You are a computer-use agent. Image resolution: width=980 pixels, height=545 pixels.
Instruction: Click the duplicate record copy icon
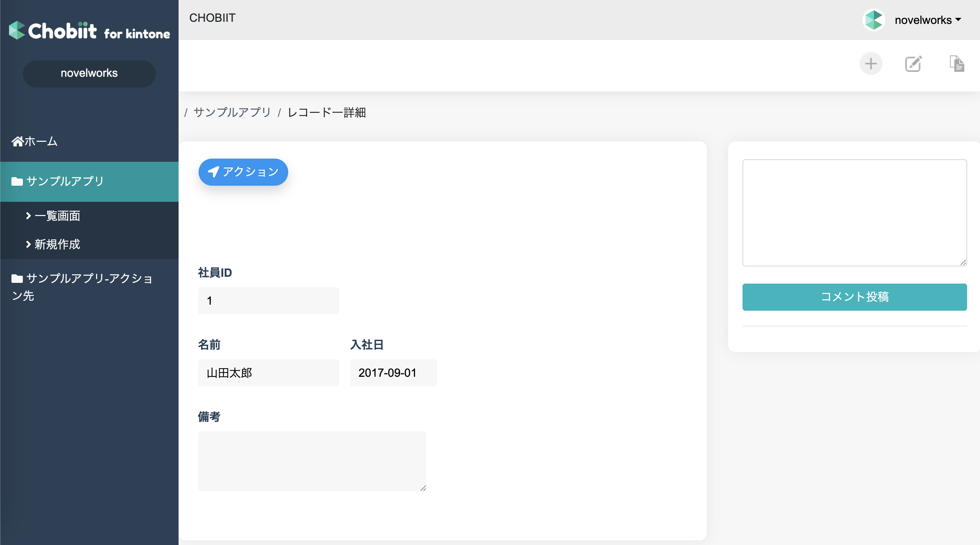956,64
